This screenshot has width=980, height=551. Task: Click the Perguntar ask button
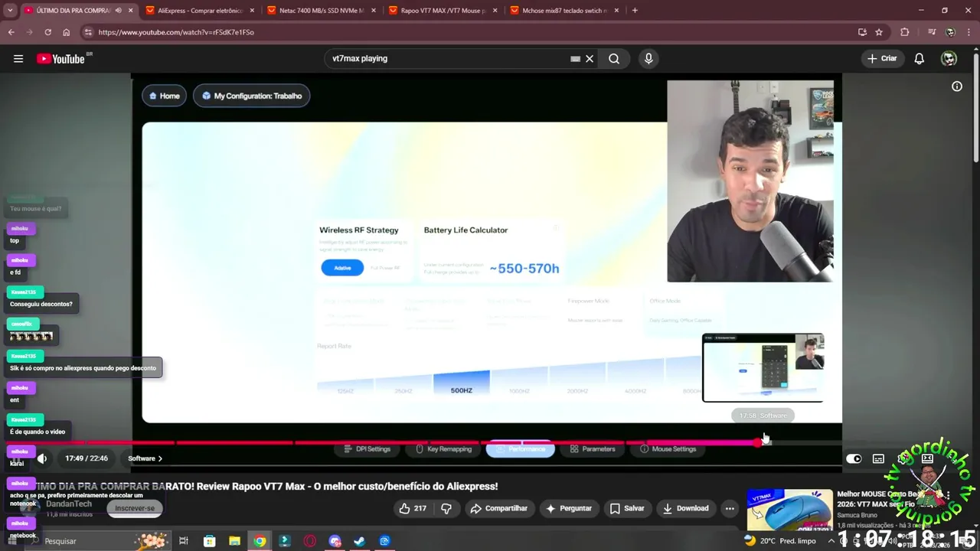click(568, 508)
